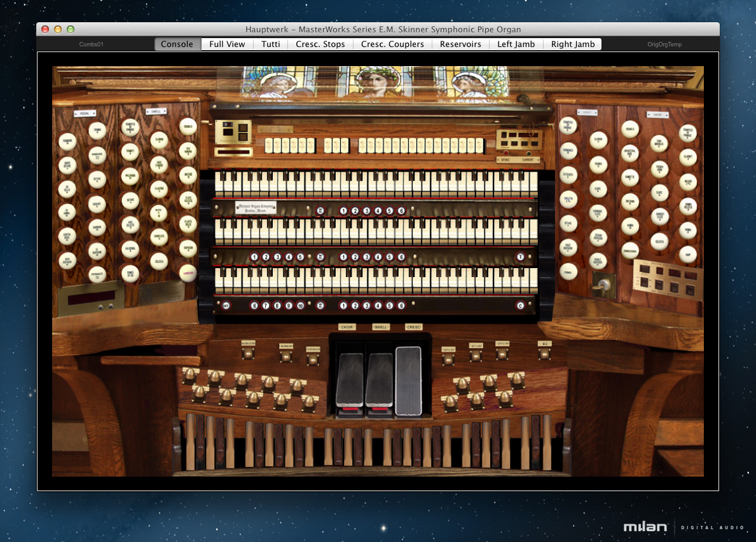The width and height of the screenshot is (756, 542).
Task: Go to the Cresc. Couplers tab
Action: (392, 44)
